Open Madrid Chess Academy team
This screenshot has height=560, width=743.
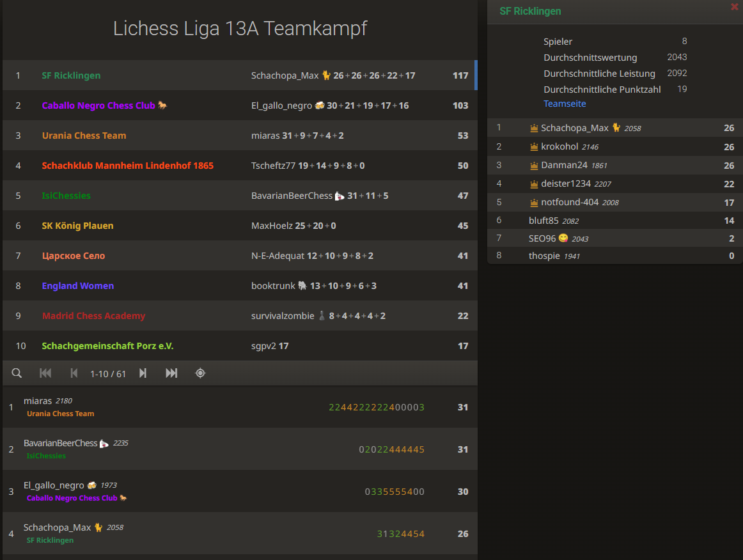pyautogui.click(x=93, y=316)
